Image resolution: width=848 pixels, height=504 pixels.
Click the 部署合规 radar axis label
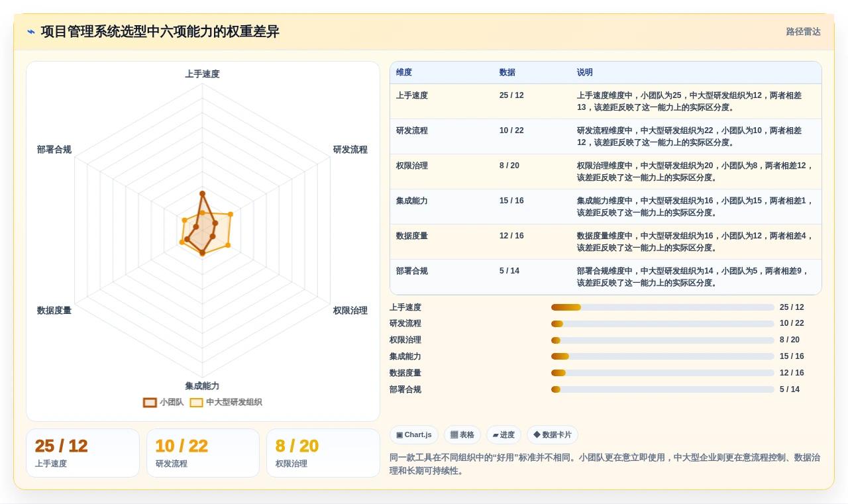pyautogui.click(x=54, y=150)
